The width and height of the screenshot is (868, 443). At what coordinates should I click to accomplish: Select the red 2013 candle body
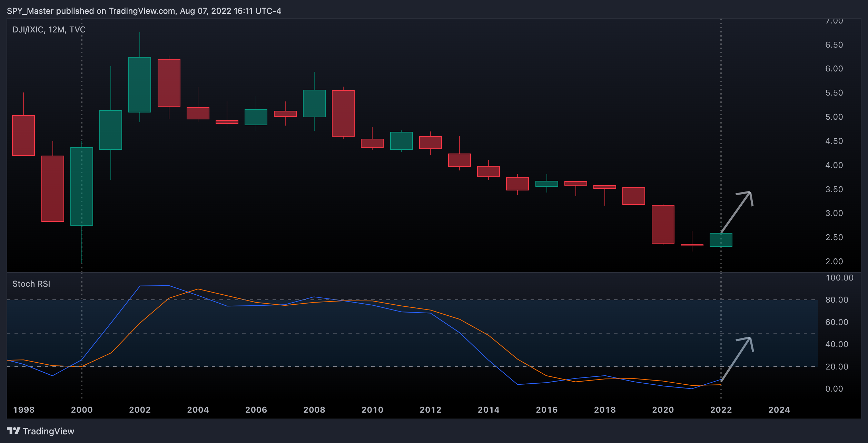460,160
